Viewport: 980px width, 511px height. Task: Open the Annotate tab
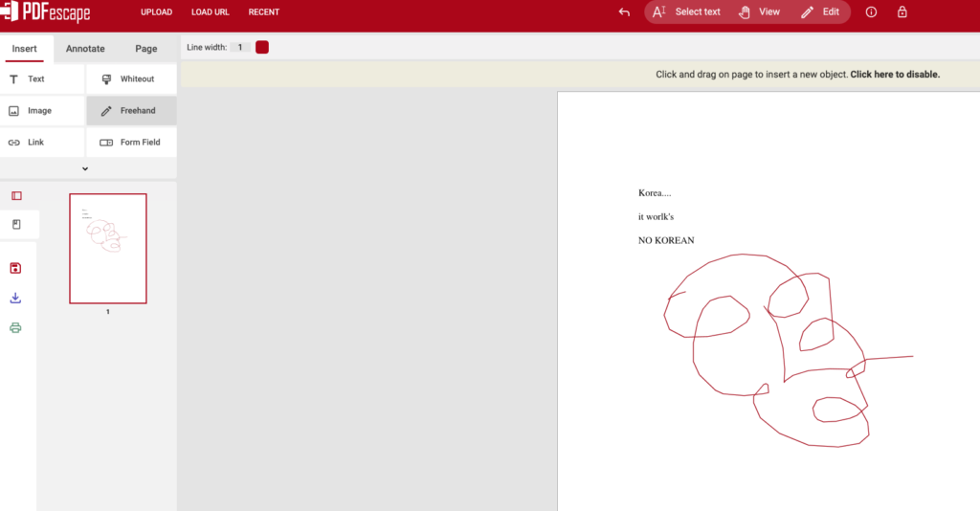pyautogui.click(x=85, y=49)
